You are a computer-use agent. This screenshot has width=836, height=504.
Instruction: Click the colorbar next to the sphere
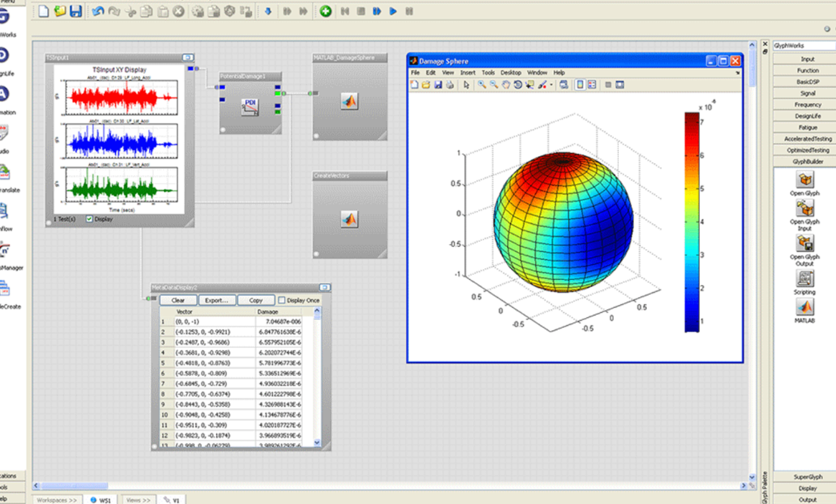click(x=691, y=223)
